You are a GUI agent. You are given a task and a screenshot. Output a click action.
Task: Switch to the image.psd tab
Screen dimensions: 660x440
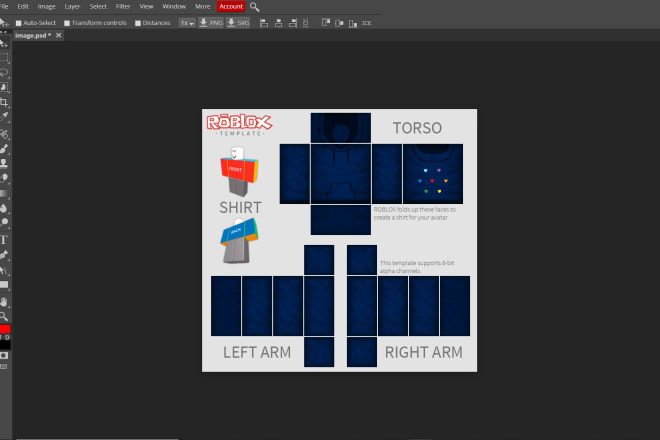pyautogui.click(x=33, y=35)
